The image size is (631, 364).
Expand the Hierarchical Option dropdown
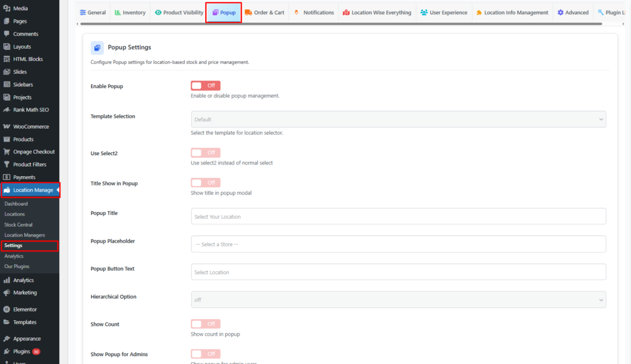(398, 300)
